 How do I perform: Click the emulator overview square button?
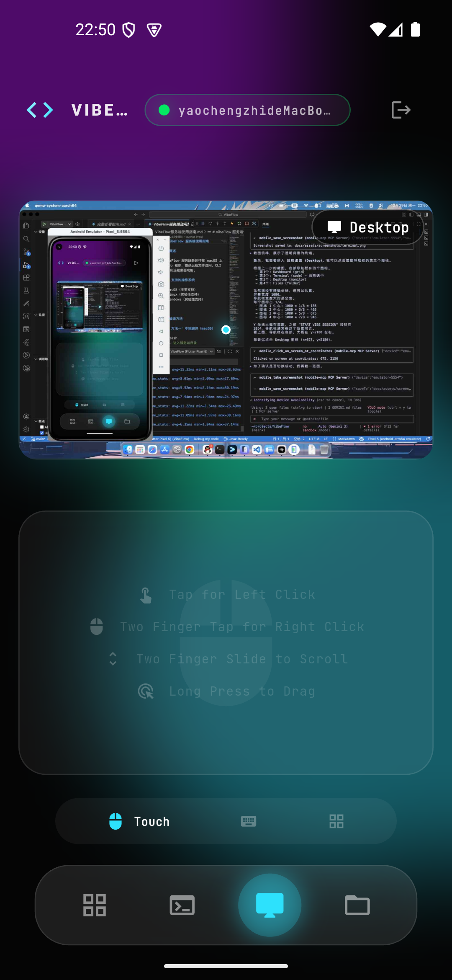(x=161, y=355)
